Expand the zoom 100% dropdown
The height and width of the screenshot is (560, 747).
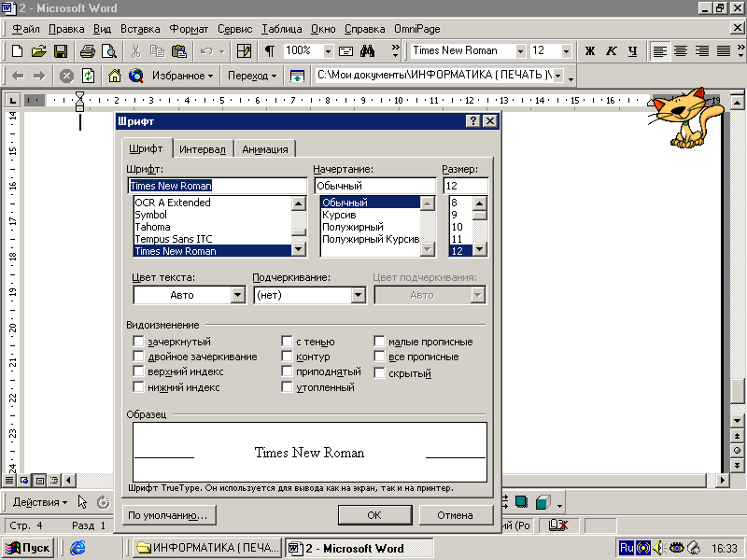[x=328, y=51]
